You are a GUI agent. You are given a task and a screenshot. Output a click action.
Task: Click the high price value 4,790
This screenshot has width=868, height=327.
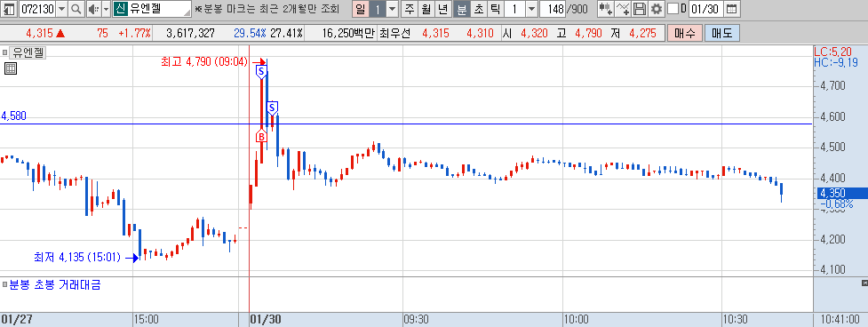coord(588,33)
